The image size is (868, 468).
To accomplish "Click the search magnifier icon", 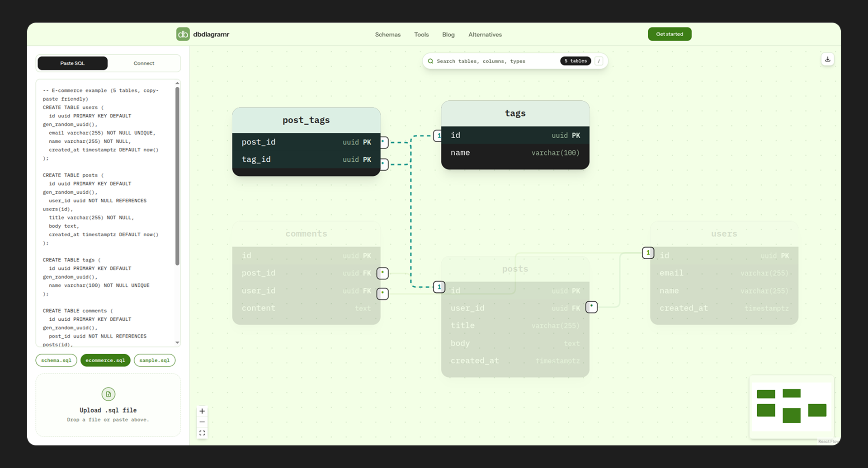I will coord(430,61).
